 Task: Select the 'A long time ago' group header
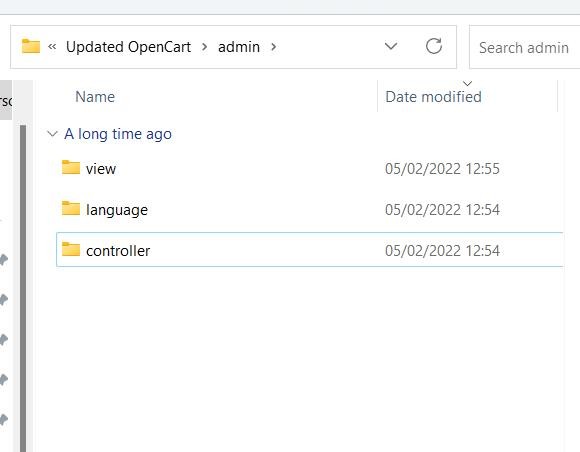coord(118,134)
